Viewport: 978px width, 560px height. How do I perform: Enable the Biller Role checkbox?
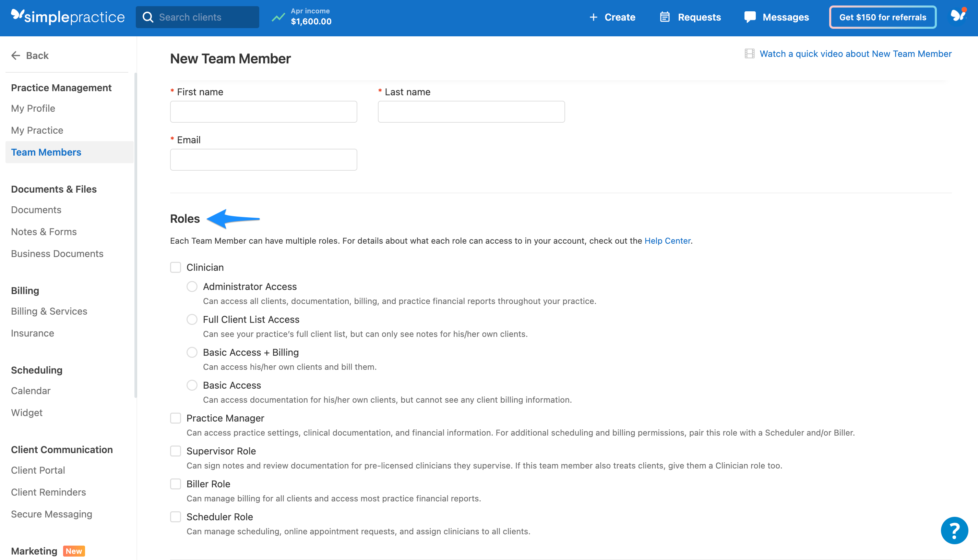(x=176, y=484)
